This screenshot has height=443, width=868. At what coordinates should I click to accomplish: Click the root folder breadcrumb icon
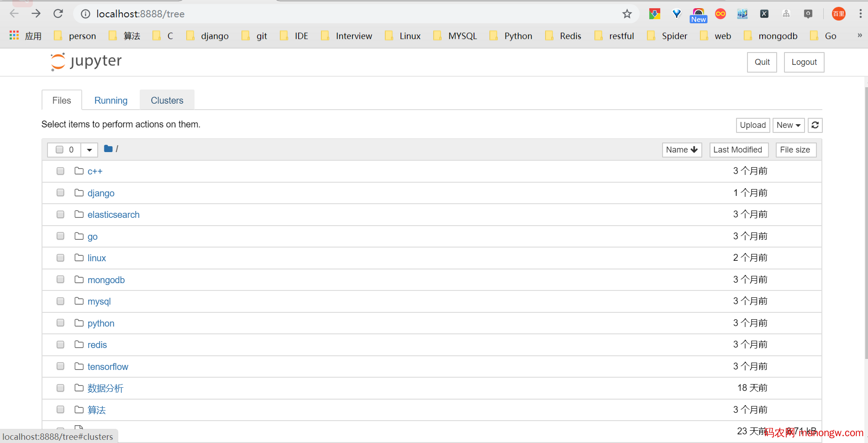click(108, 149)
